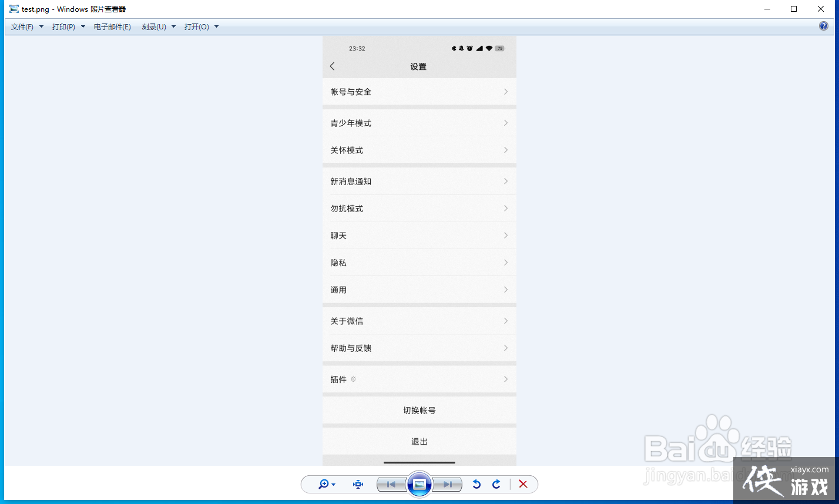Maximize the photo viewer window

click(794, 9)
